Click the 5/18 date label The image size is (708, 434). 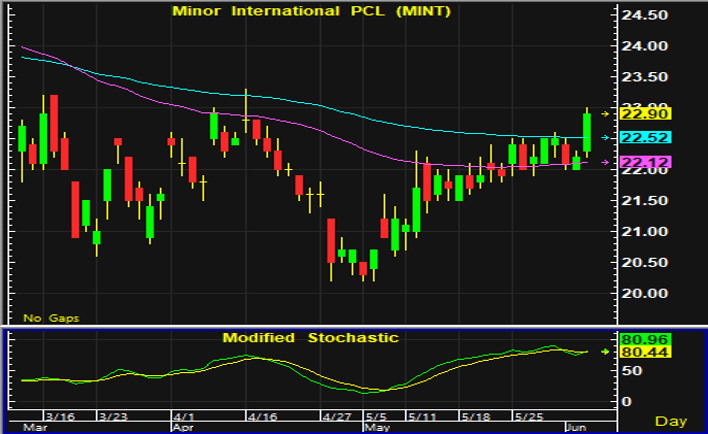point(475,416)
